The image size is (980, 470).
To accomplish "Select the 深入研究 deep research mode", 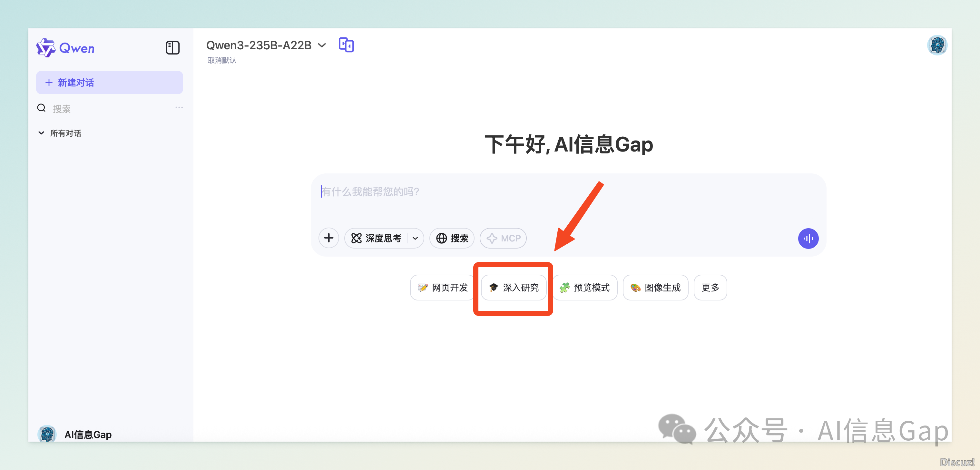I will (514, 288).
